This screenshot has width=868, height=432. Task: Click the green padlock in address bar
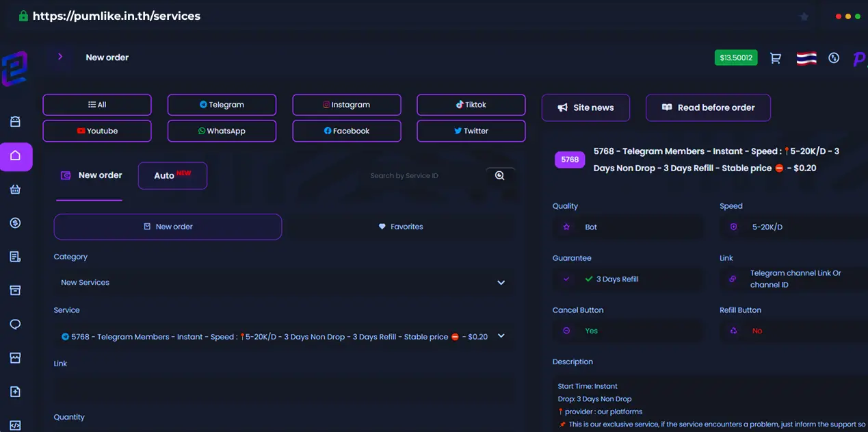[23, 16]
